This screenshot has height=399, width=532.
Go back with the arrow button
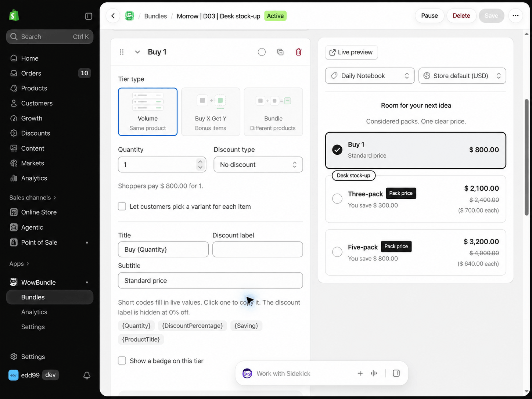click(x=113, y=16)
